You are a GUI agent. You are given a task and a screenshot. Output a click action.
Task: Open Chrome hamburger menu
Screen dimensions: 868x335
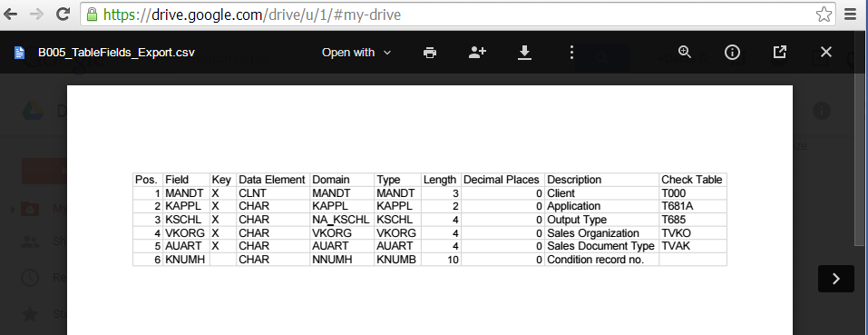(850, 15)
